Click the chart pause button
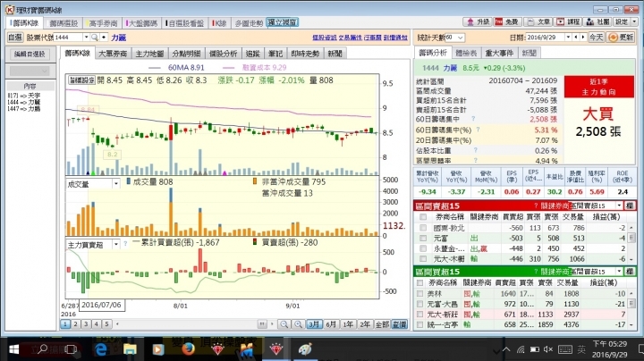644x361 pixels. click(262, 324)
